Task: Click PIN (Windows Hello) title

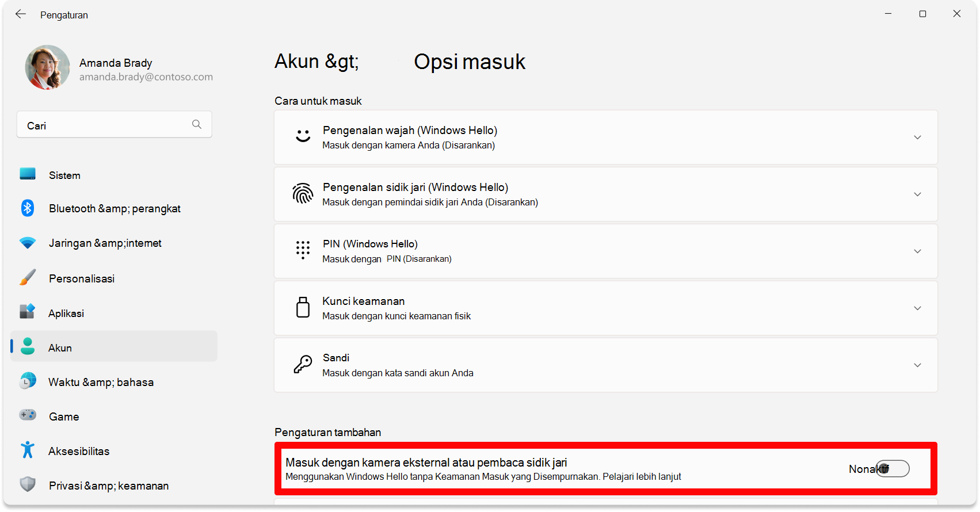Action: coord(370,244)
